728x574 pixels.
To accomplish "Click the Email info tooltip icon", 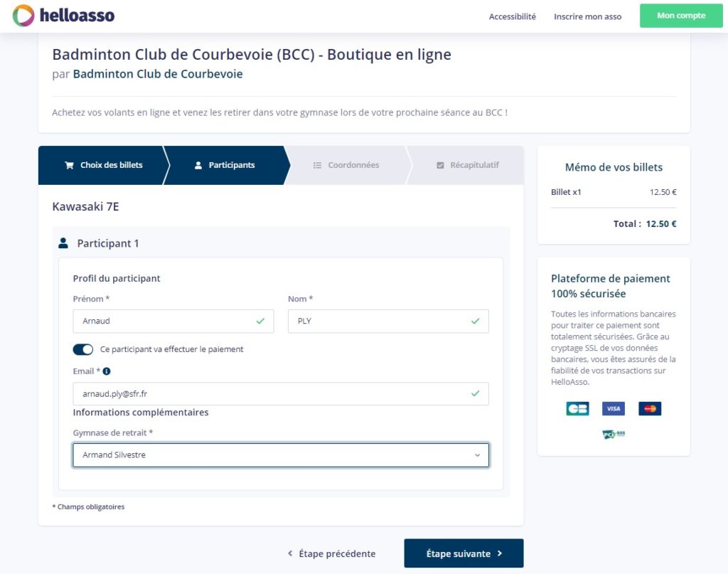I will (107, 371).
